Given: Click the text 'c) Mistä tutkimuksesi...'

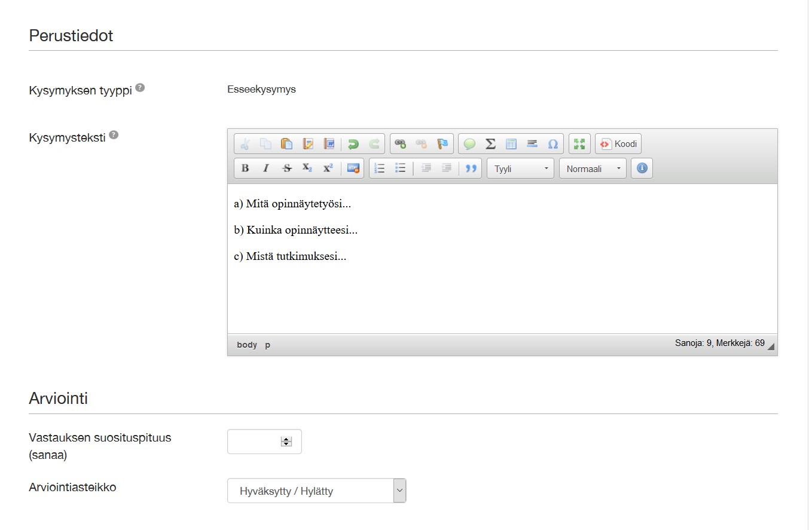Looking at the screenshot, I should (290, 256).
